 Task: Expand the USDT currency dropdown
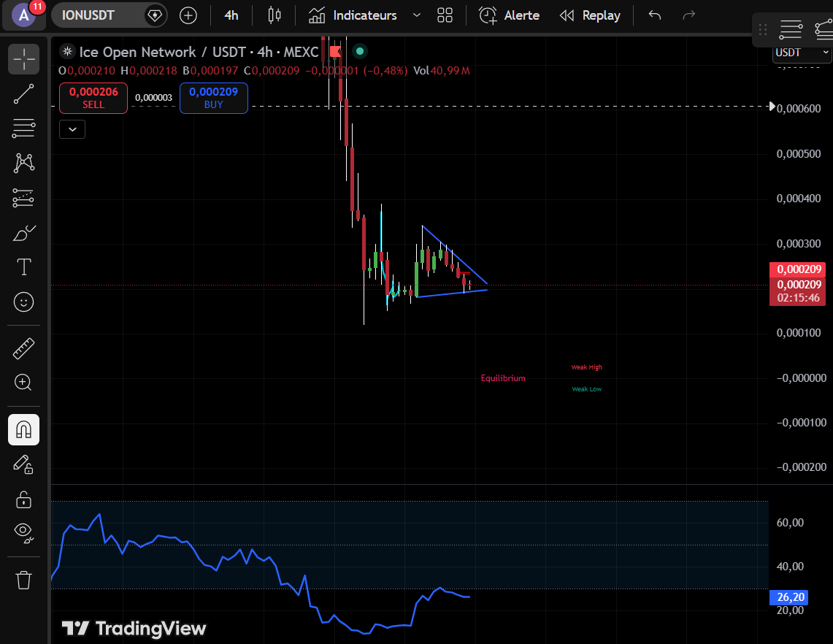[x=802, y=53]
